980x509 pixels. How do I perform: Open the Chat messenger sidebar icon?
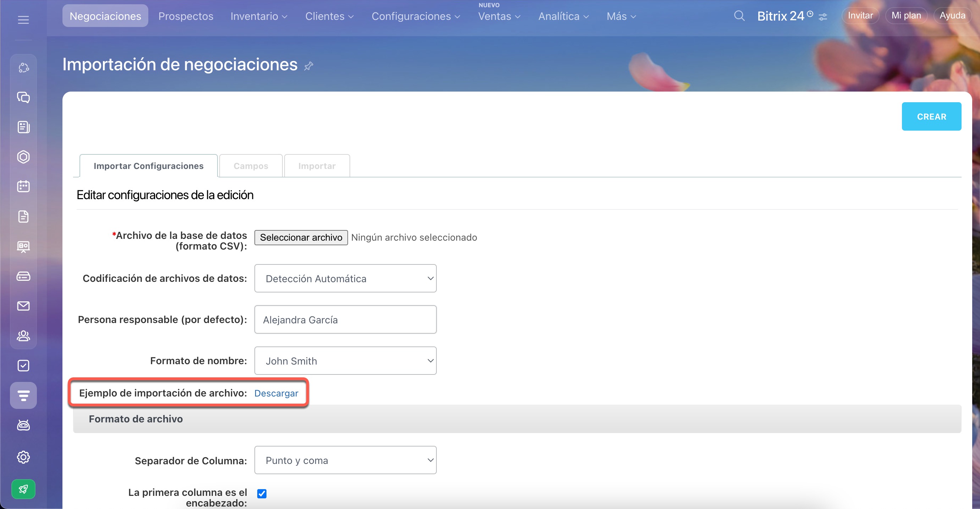coord(23,98)
